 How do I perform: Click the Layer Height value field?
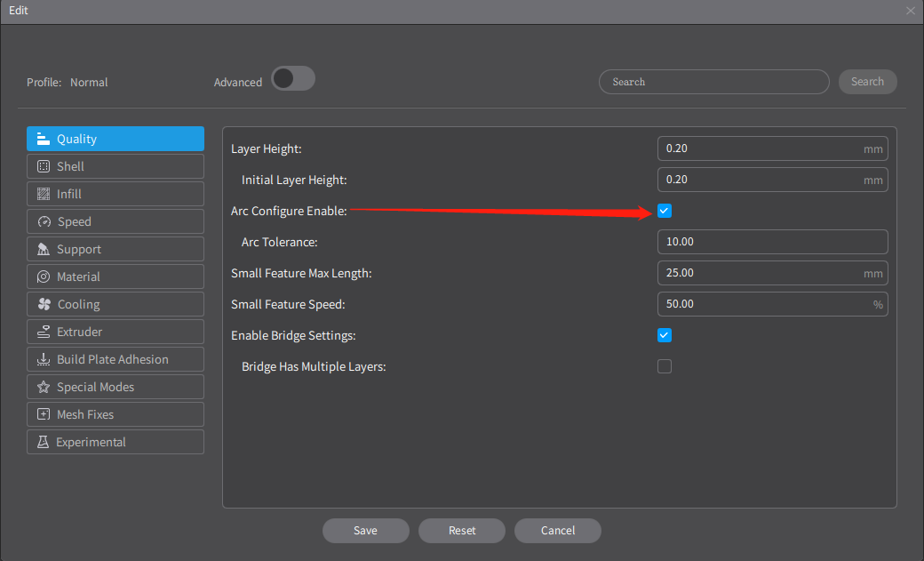(773, 148)
